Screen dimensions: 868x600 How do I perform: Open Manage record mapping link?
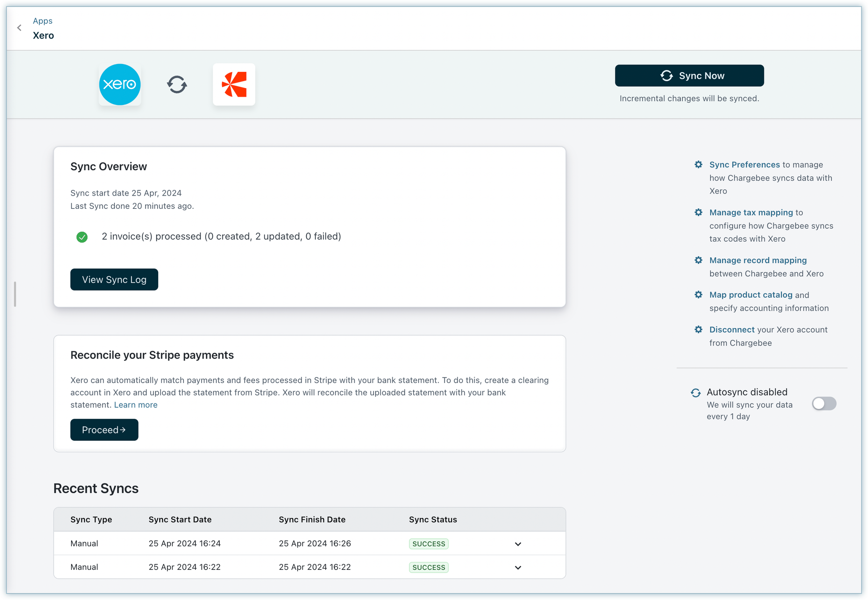click(x=758, y=260)
